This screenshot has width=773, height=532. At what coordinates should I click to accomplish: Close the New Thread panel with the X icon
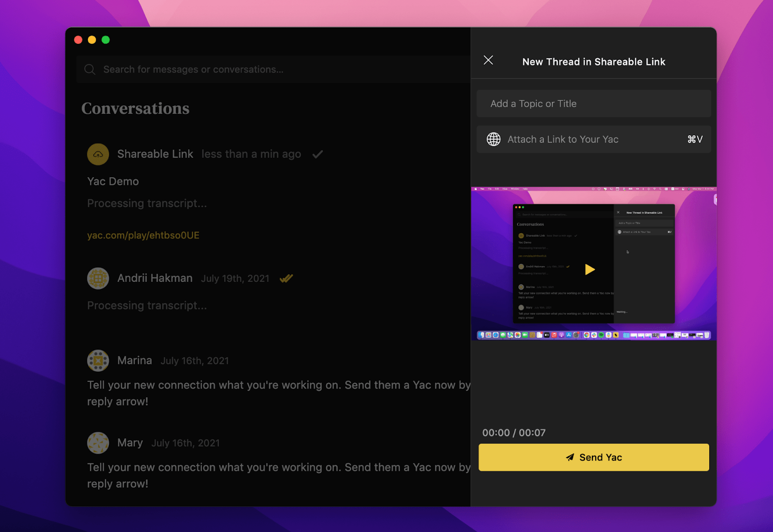pyautogui.click(x=488, y=60)
